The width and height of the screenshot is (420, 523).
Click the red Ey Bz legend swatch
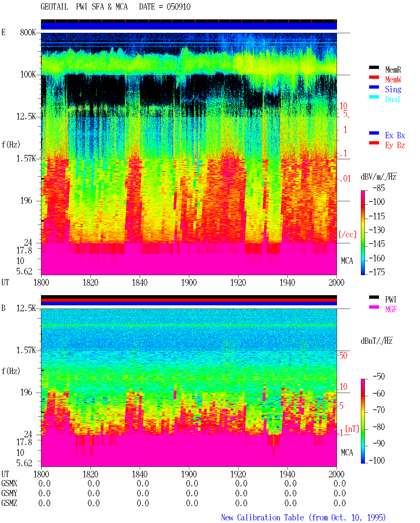pos(374,143)
